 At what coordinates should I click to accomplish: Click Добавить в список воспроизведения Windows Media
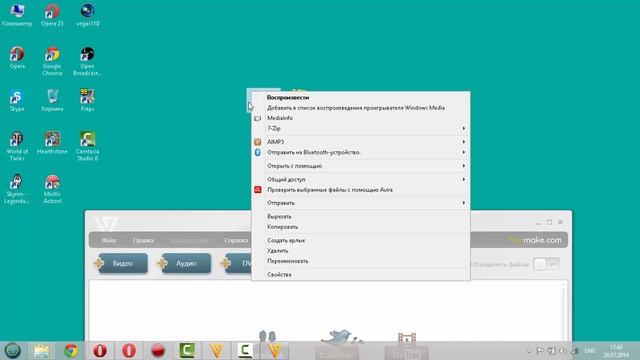coord(361,108)
